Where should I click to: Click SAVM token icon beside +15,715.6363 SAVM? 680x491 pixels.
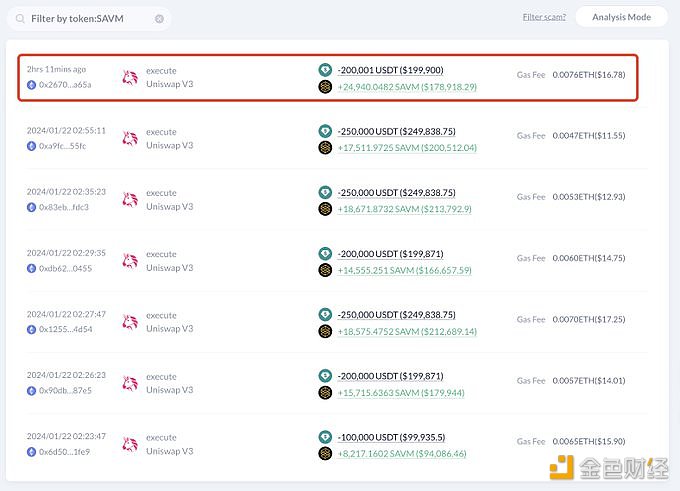pos(325,392)
